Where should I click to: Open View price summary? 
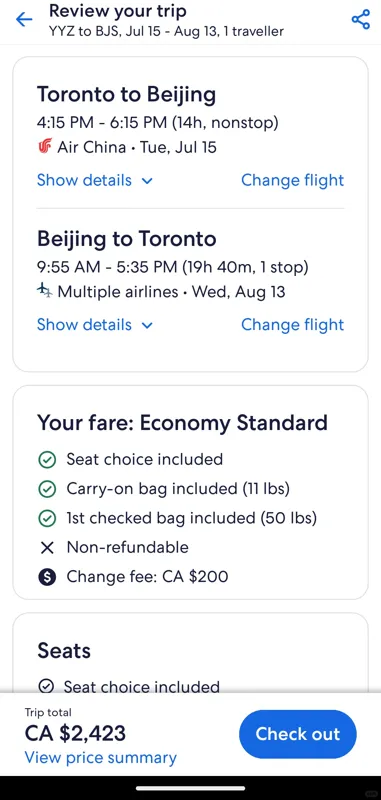100,758
